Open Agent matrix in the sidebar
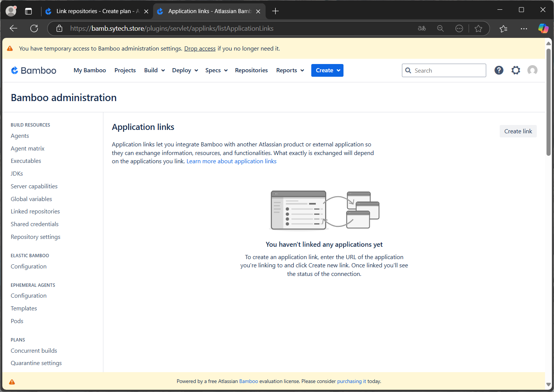The width and height of the screenshot is (554, 392). click(28, 149)
